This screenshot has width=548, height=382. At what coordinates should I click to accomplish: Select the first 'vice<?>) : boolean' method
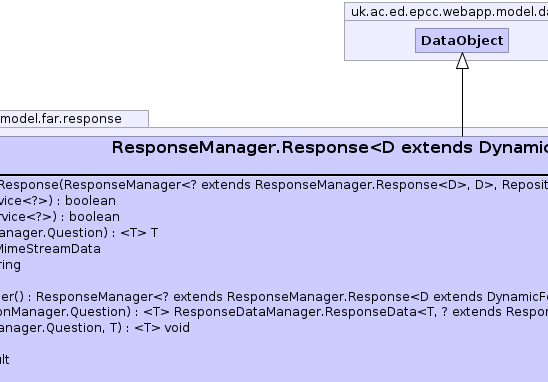(58, 201)
